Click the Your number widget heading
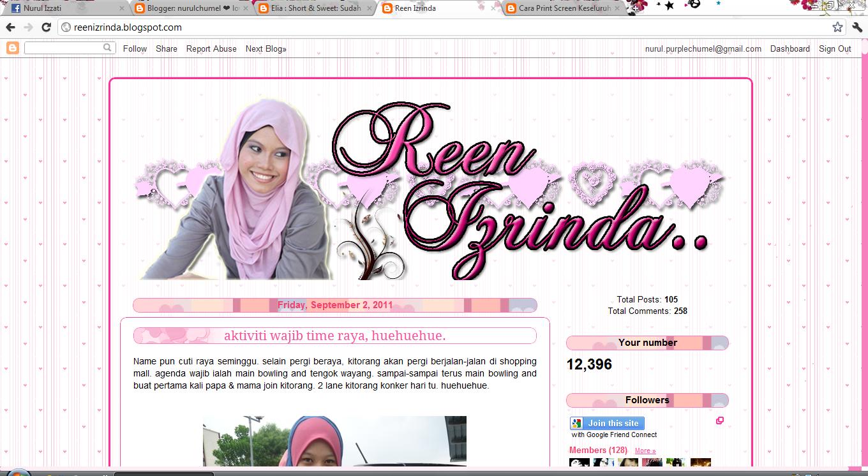The height and width of the screenshot is (476, 868). (647, 343)
